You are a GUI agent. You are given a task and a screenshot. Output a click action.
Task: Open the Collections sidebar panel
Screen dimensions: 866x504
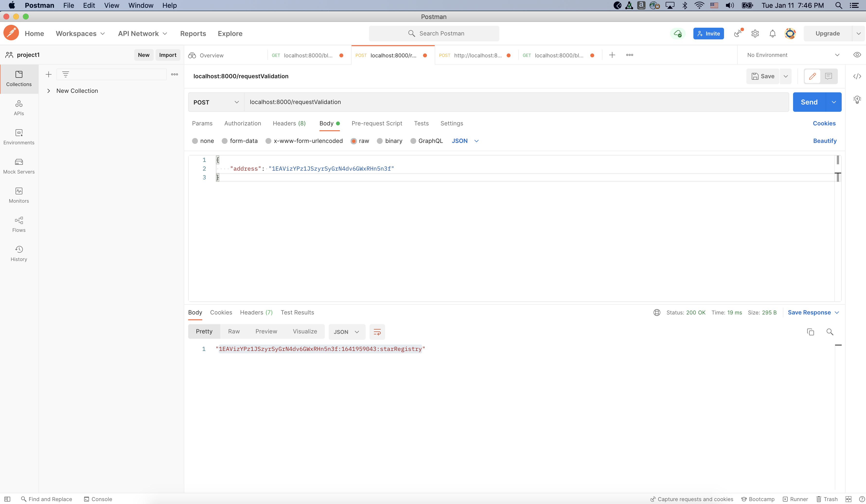coord(19,79)
